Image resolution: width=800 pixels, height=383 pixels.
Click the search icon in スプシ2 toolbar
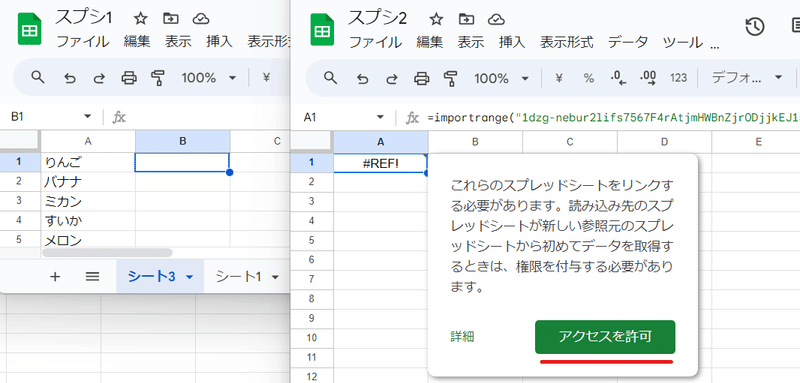[331, 78]
